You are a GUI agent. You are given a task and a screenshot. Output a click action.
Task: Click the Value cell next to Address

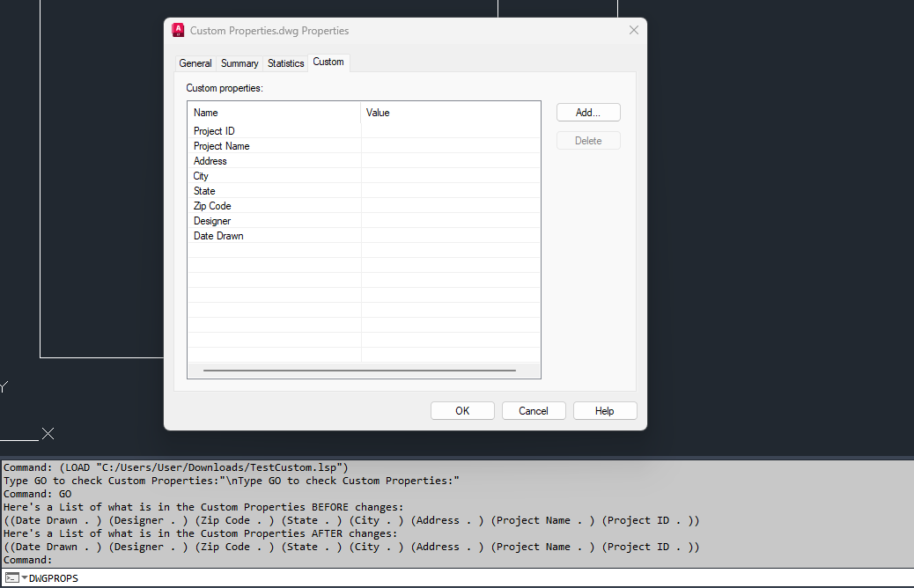click(449, 160)
